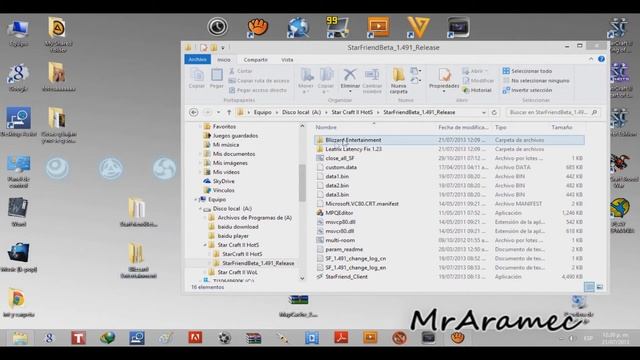The width and height of the screenshot is (640, 360).
Task: Expand Star Craft II WoL tree node
Action: pyautogui.click(x=205, y=272)
